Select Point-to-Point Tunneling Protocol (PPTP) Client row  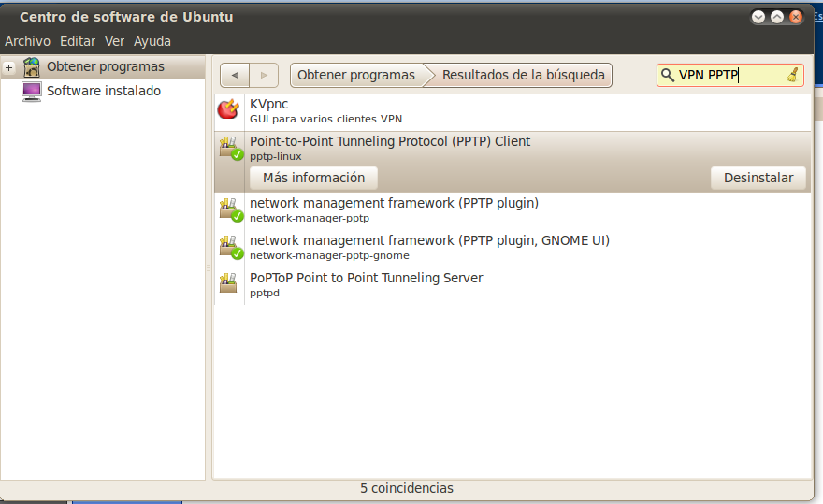(513, 162)
